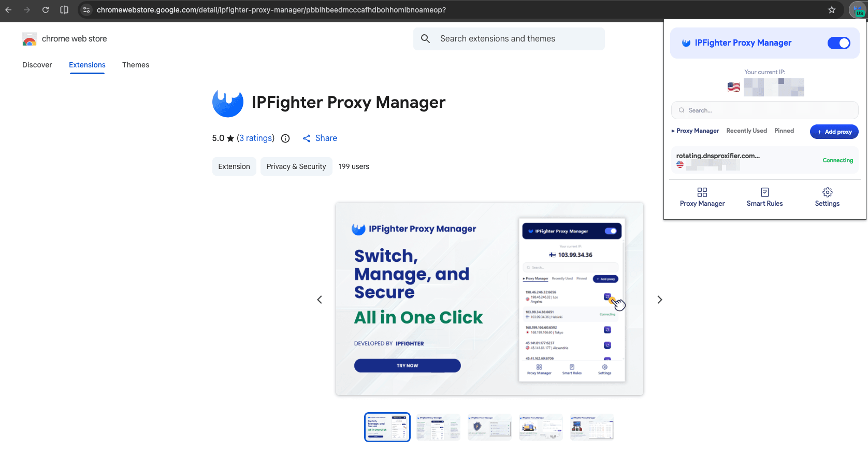This screenshot has width=868, height=451.
Task: Click the Search extensions and themes field
Action: point(509,39)
